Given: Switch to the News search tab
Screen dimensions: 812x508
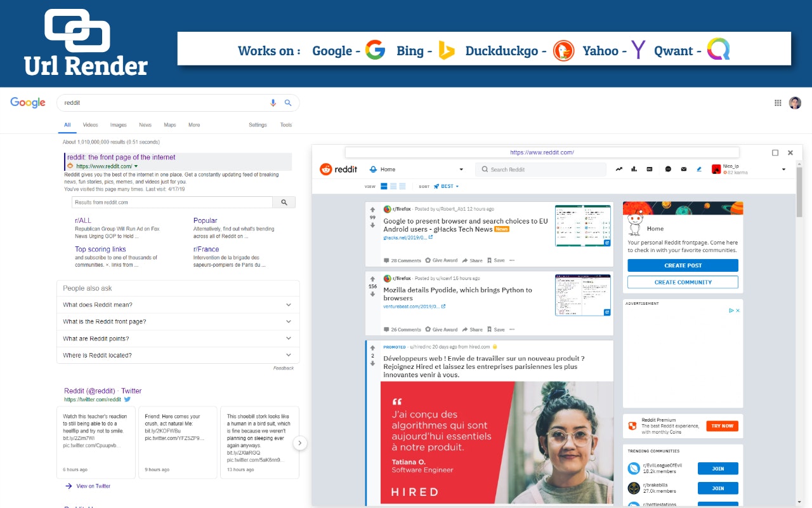Looking at the screenshot, I should (x=145, y=125).
